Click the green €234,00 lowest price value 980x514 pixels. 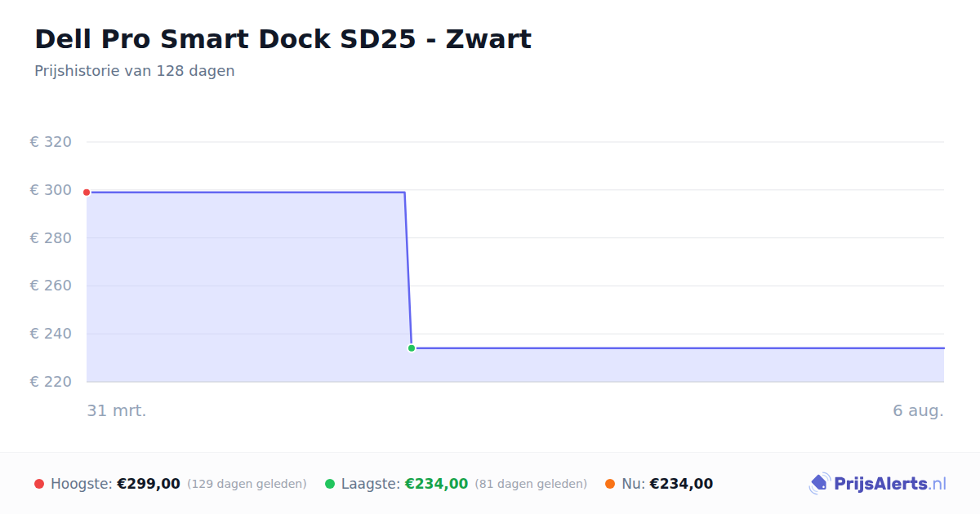pyautogui.click(x=437, y=484)
